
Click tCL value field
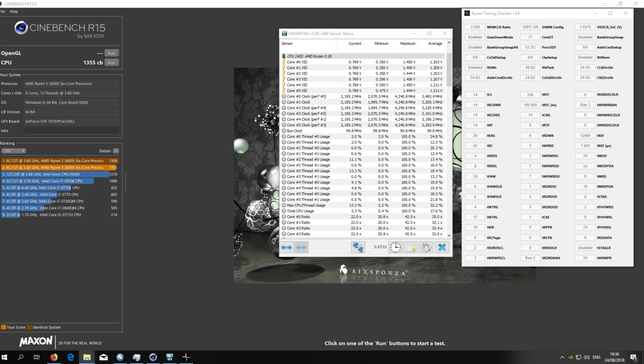(x=475, y=95)
